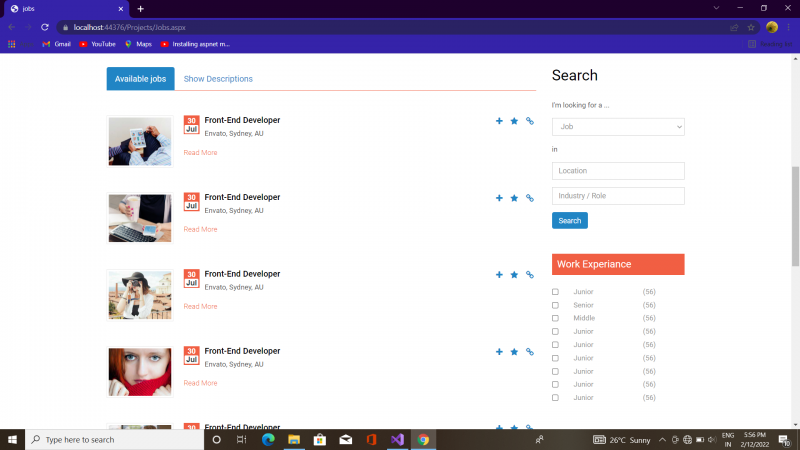800x450 pixels.
Task: Open the Gmail bookmark
Action: [57, 44]
